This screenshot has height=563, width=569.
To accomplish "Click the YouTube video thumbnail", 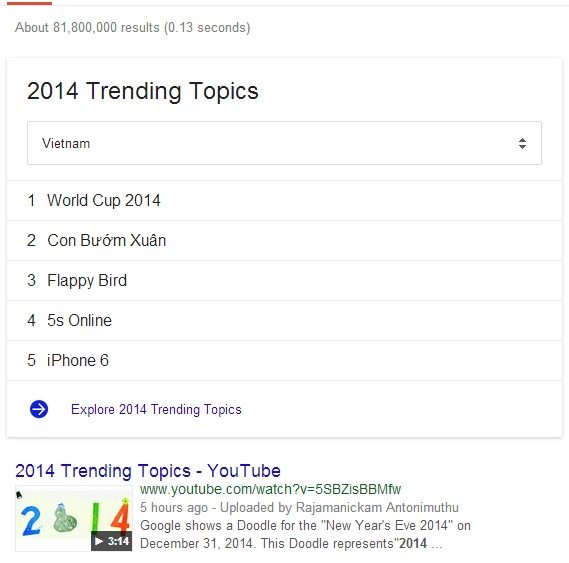I will click(x=74, y=518).
